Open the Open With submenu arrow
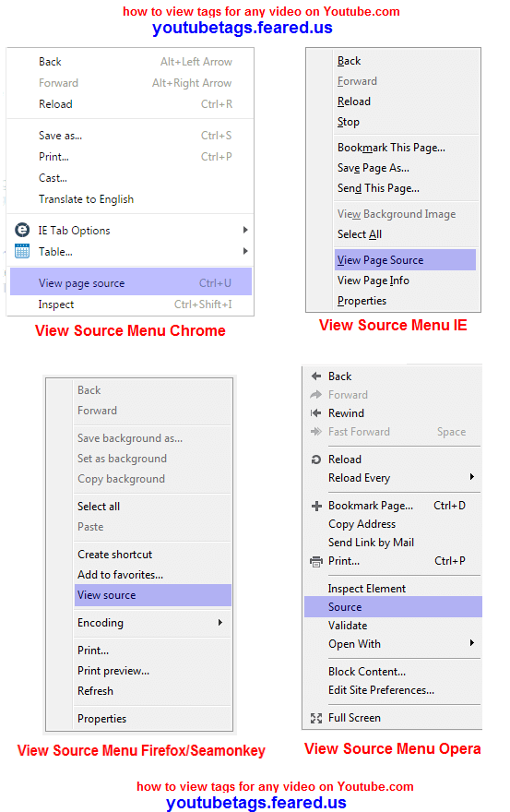The height and width of the screenshot is (812, 510). [471, 643]
